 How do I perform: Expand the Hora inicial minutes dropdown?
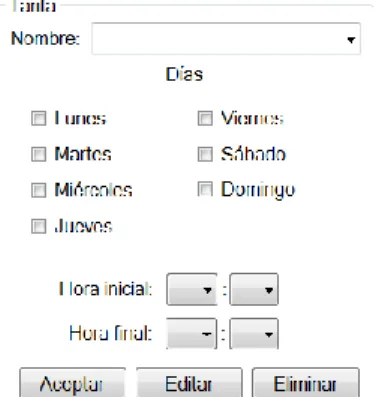(x=254, y=289)
